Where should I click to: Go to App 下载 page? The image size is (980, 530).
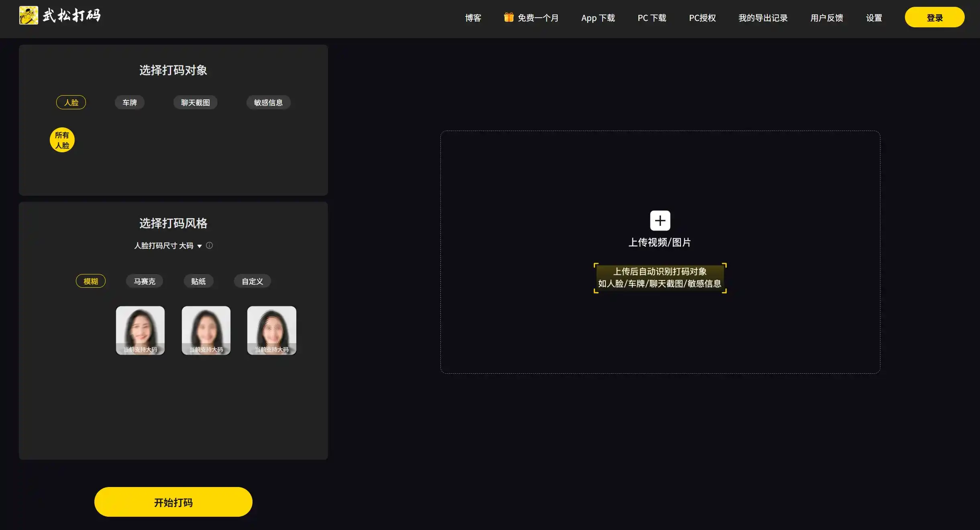(x=598, y=18)
